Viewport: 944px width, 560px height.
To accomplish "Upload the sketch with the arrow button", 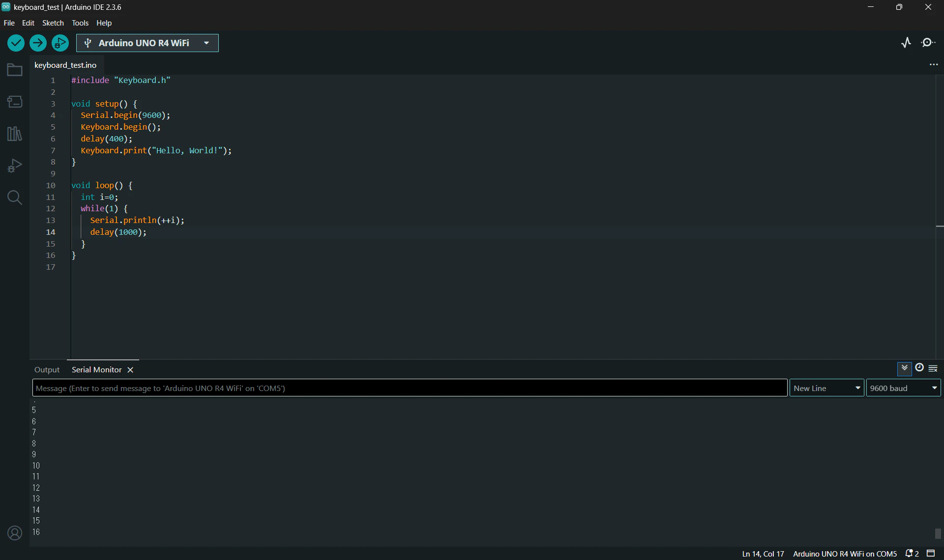I will pyautogui.click(x=38, y=43).
